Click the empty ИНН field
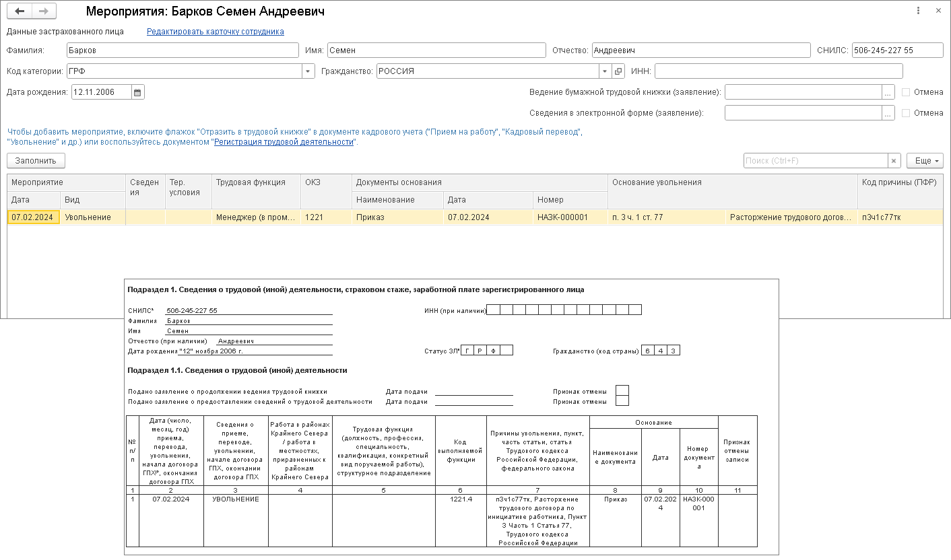This screenshot has width=951, height=560. click(779, 71)
